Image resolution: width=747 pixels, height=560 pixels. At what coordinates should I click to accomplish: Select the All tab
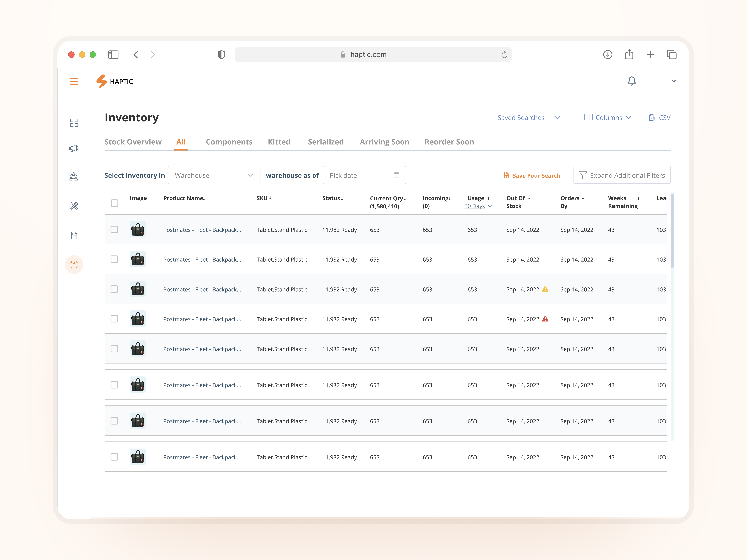pyautogui.click(x=181, y=142)
